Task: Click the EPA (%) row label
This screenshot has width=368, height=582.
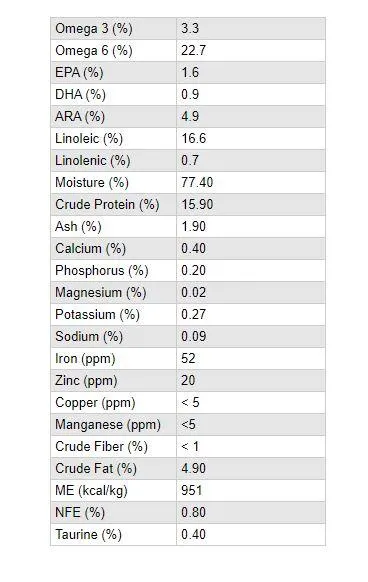Action: 79,72
